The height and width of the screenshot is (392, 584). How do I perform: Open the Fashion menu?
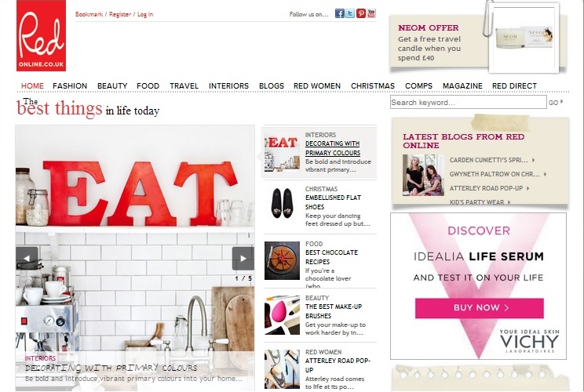click(x=70, y=86)
